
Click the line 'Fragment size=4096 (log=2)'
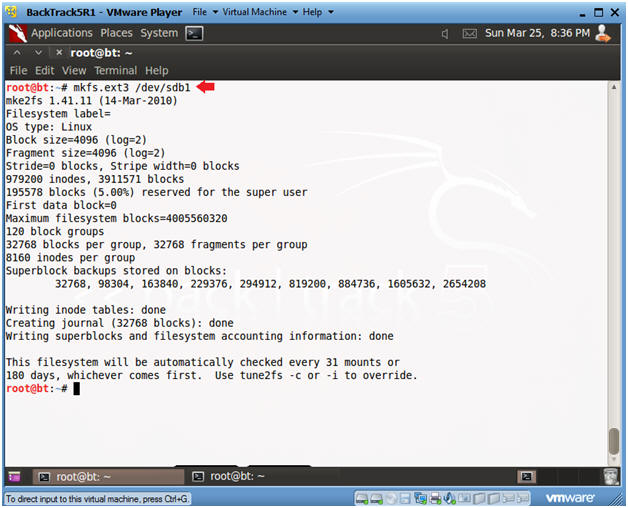tap(85, 153)
